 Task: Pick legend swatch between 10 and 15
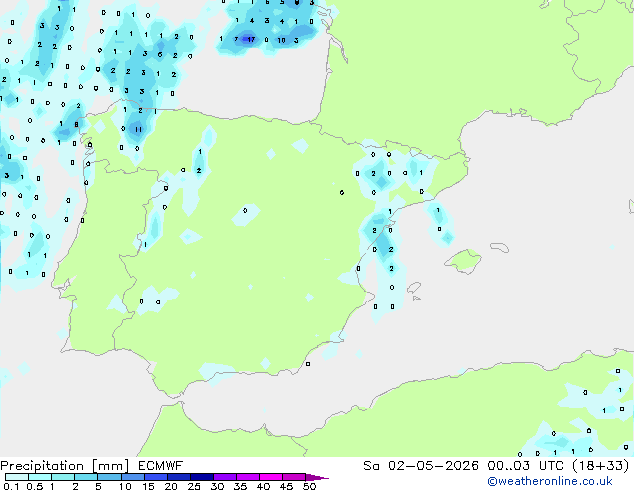click(132, 477)
